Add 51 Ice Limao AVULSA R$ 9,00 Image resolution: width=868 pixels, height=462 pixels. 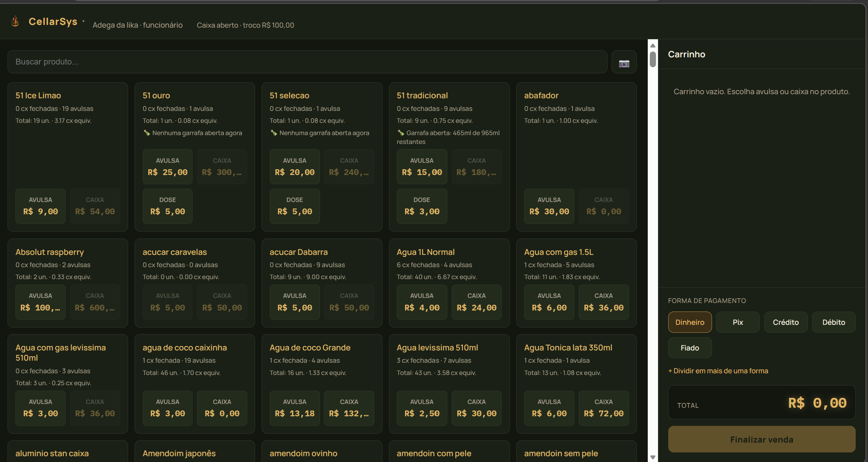[x=40, y=206]
